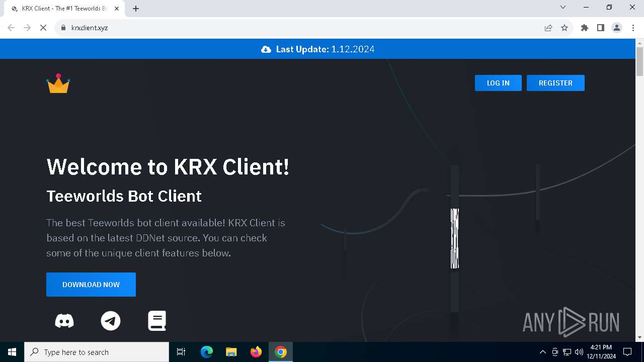Stop loading the page
The height and width of the screenshot is (362, 644).
(43, 28)
